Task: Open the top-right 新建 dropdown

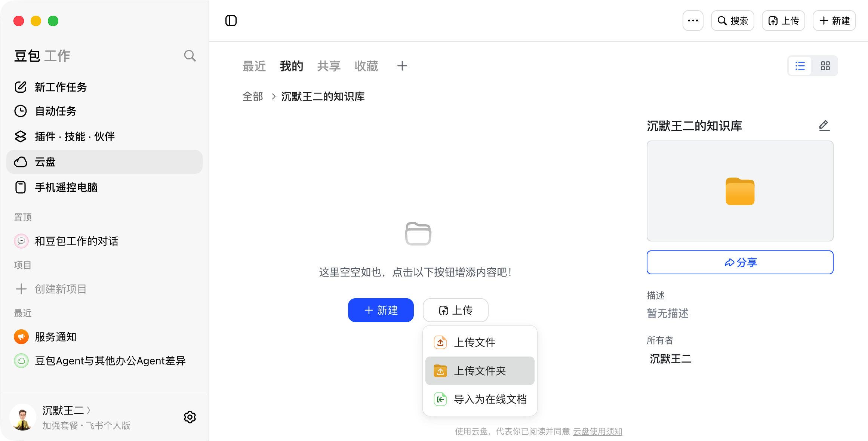Action: click(x=834, y=21)
